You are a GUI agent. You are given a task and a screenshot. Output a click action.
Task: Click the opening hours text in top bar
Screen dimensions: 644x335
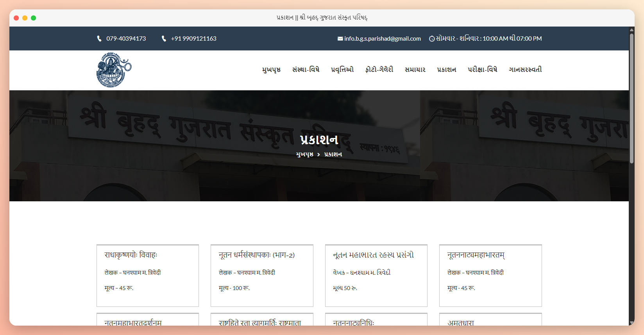tap(489, 38)
